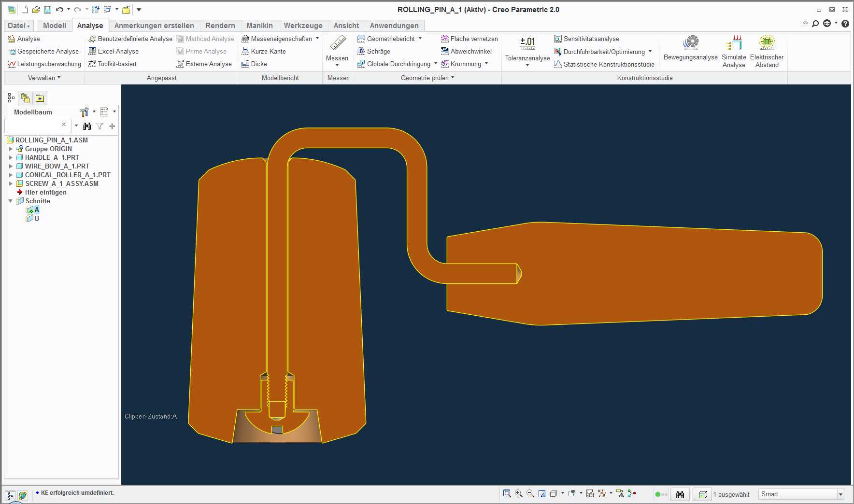Open the Smart selection filter dropdown
This screenshot has height=504, width=854.
(x=840, y=494)
